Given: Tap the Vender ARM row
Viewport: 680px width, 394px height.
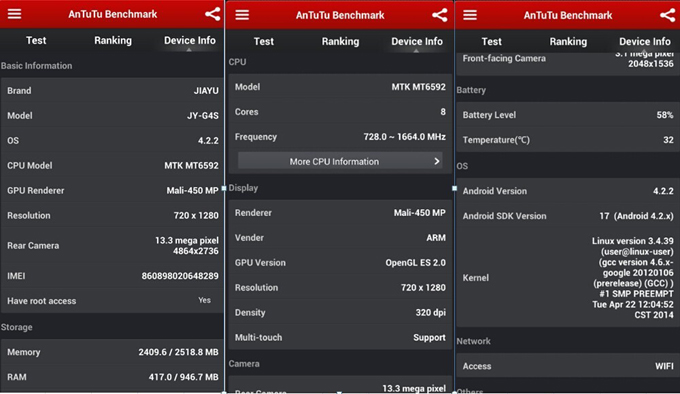Looking at the screenshot, I should click(x=340, y=238).
